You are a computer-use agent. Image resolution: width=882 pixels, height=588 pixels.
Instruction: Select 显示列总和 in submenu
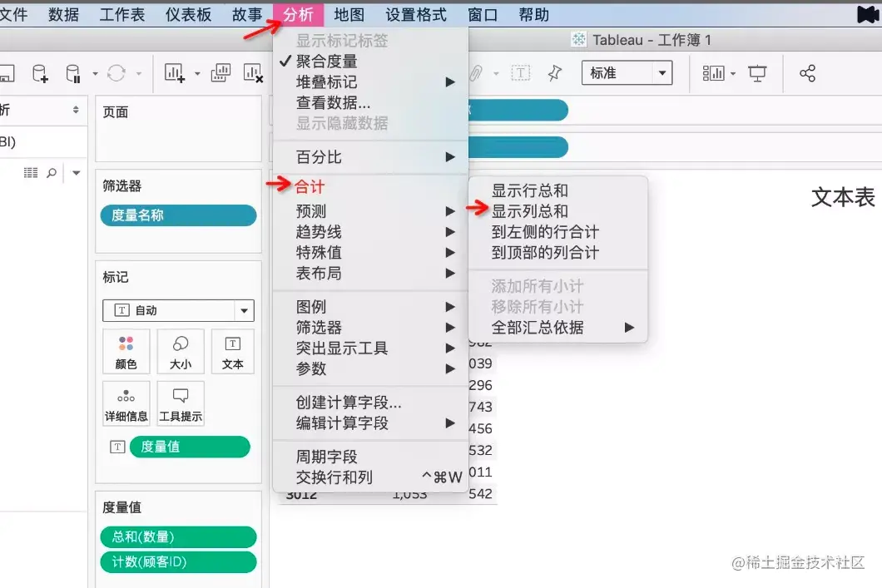tap(558, 211)
